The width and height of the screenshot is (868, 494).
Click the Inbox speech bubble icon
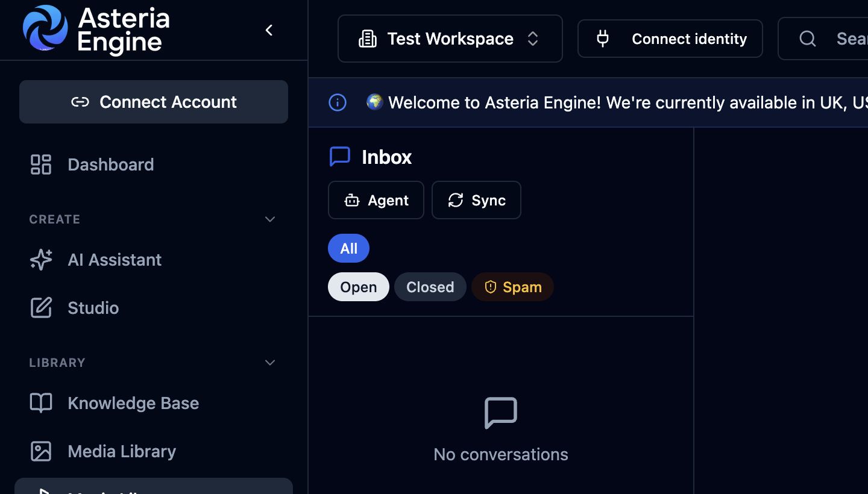coord(340,157)
